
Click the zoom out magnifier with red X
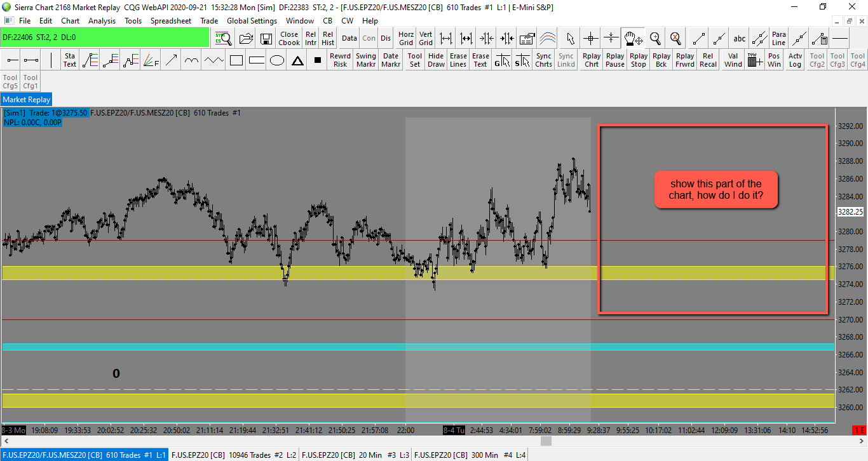(x=675, y=38)
